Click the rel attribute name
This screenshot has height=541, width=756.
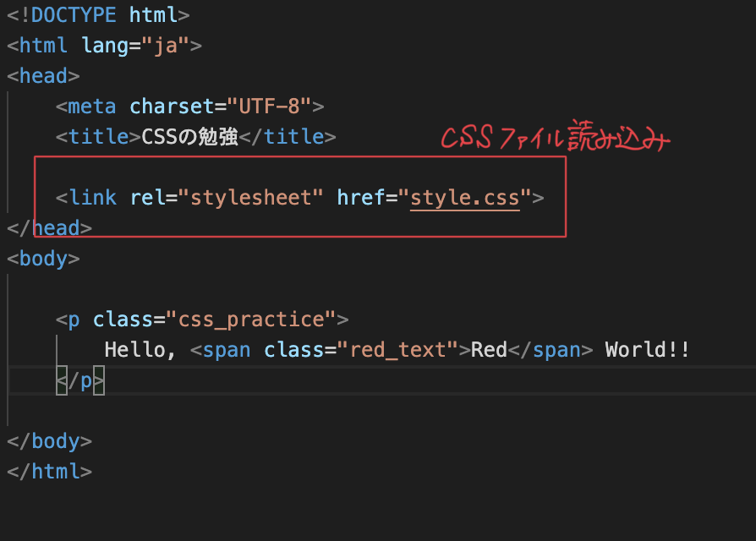147,198
